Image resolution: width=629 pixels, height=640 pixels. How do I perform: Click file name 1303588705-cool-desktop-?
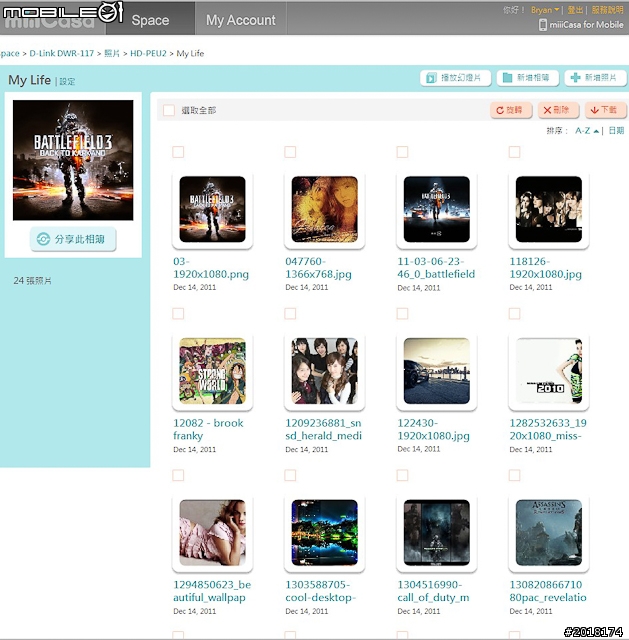[x=321, y=591]
